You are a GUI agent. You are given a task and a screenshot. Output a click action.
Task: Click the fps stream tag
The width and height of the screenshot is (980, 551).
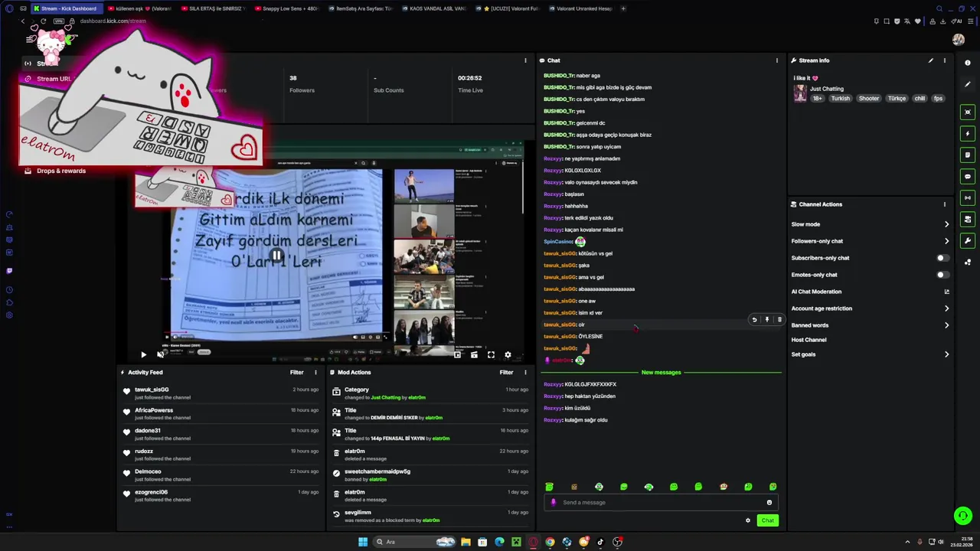pyautogui.click(x=938, y=99)
